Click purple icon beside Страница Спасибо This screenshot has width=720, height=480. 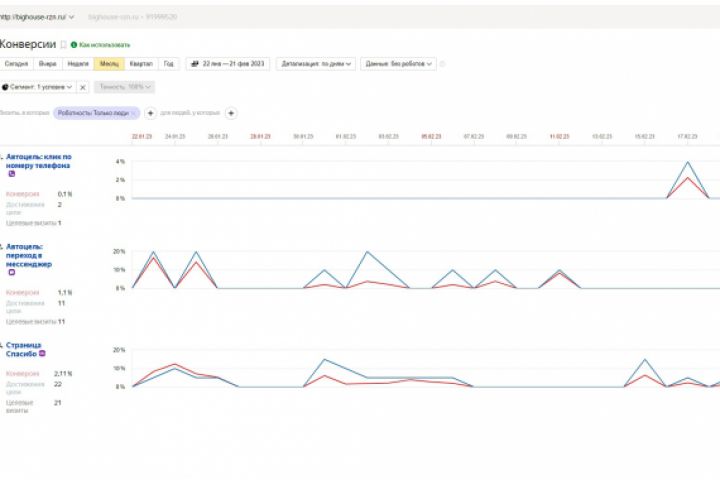tap(42, 354)
